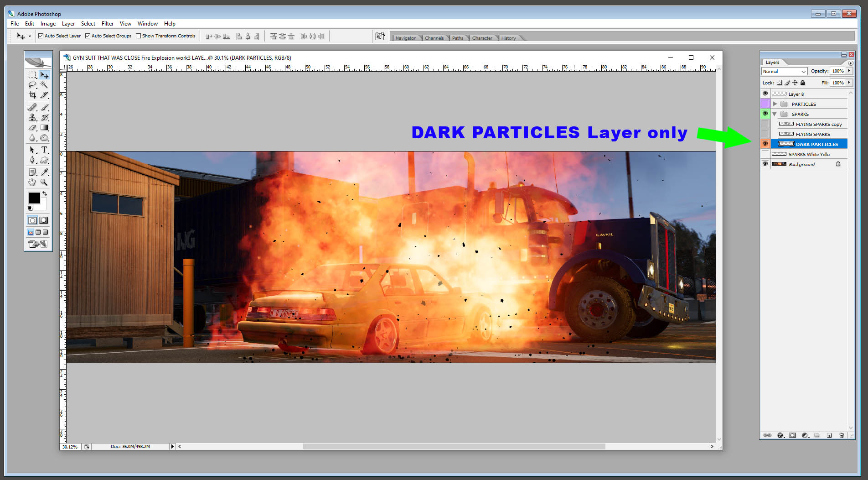
Task: Collapse the SPARKS group triangle
Action: point(775,114)
